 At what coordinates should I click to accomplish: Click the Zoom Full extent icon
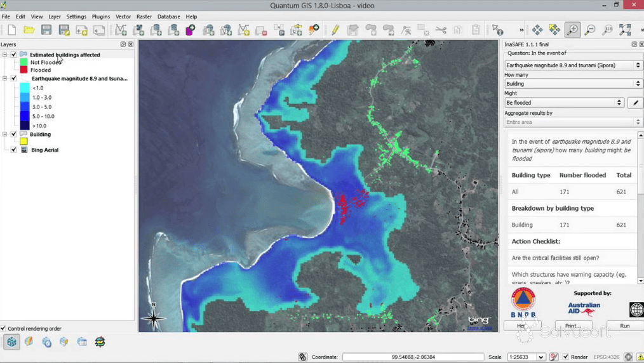(x=625, y=30)
